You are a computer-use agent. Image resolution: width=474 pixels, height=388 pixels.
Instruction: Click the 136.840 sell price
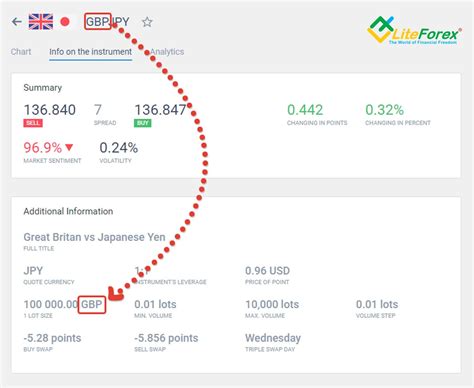(x=50, y=110)
